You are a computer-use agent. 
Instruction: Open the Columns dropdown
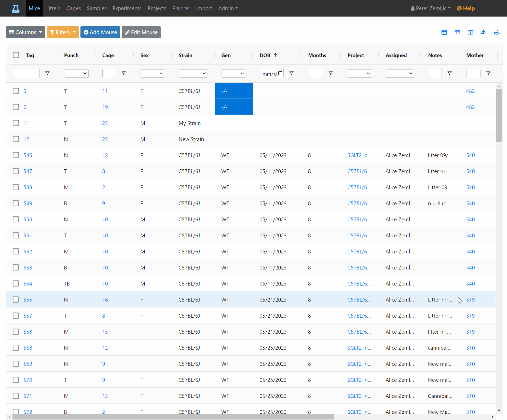(25, 32)
